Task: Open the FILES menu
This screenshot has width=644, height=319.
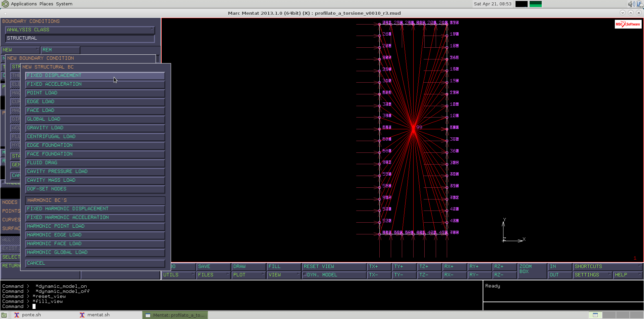Action: 213,275
